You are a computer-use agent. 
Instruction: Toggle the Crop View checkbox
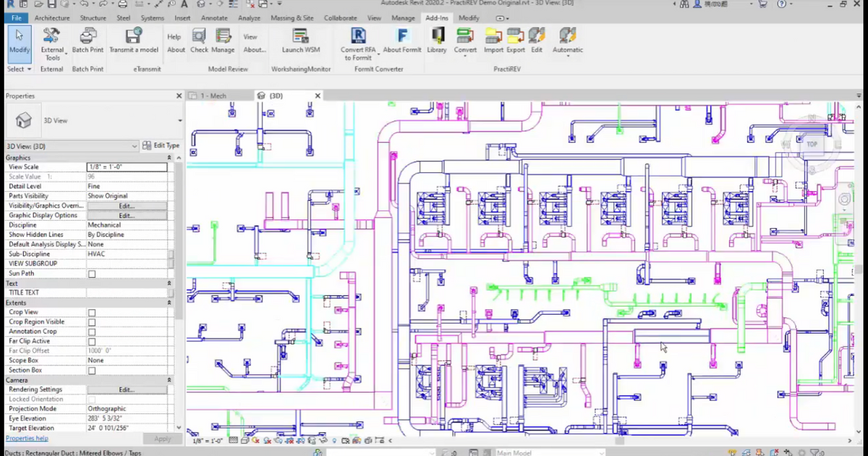pyautogui.click(x=92, y=313)
